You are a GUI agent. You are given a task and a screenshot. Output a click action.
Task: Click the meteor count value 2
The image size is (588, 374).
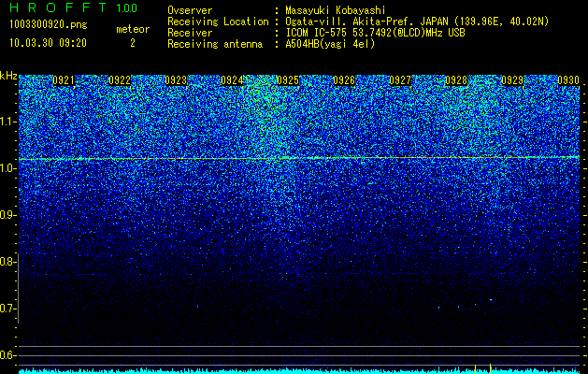(x=133, y=43)
